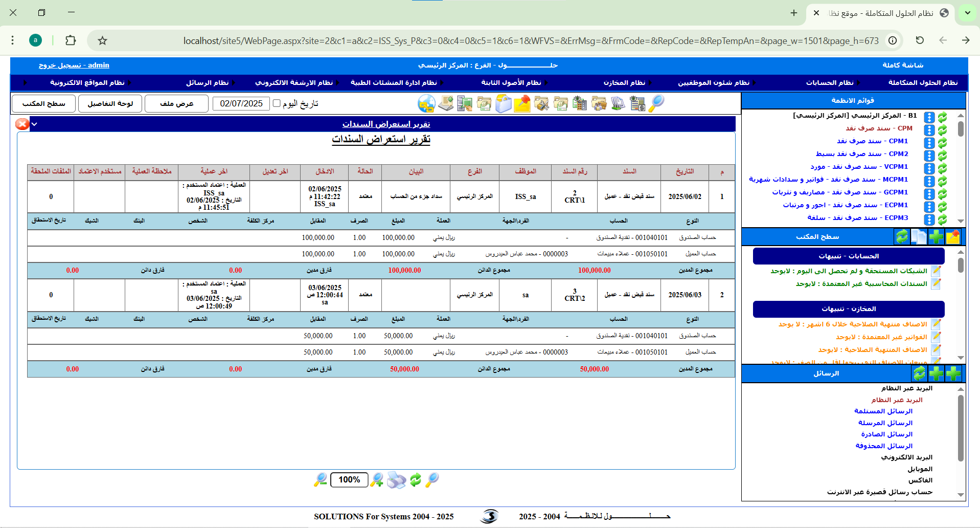Click the eye with calculator icon
The image size is (980, 528).
(x=580, y=104)
